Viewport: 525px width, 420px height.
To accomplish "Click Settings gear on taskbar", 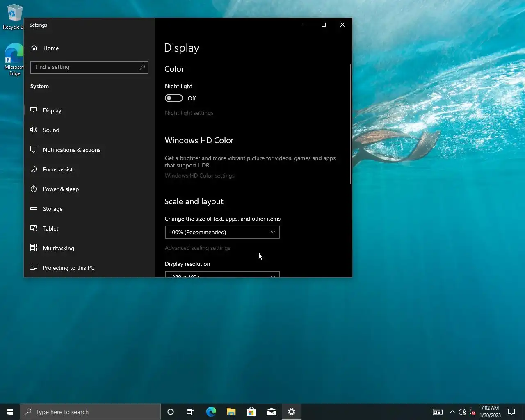I will tap(291, 412).
